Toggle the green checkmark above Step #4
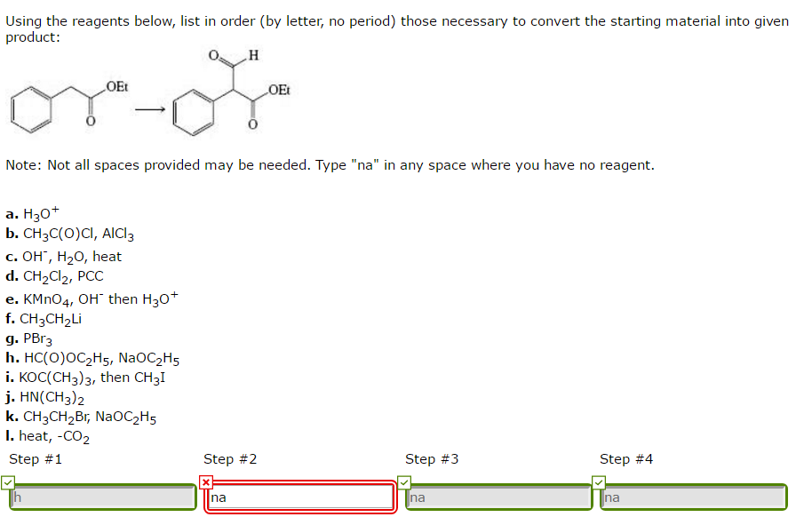This screenshot has width=812, height=525. [x=599, y=481]
